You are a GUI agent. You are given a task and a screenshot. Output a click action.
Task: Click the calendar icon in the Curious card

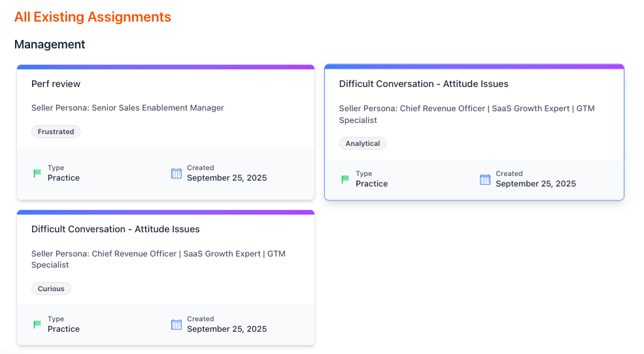point(176,325)
